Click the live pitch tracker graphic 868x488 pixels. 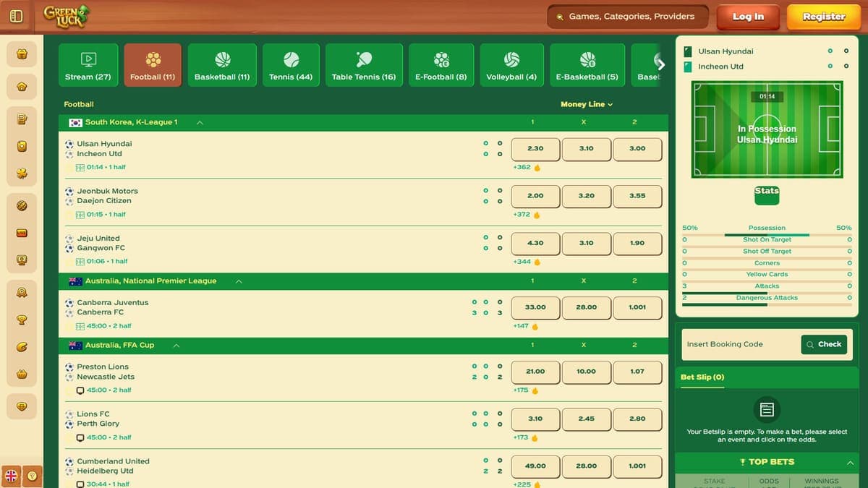(x=767, y=129)
